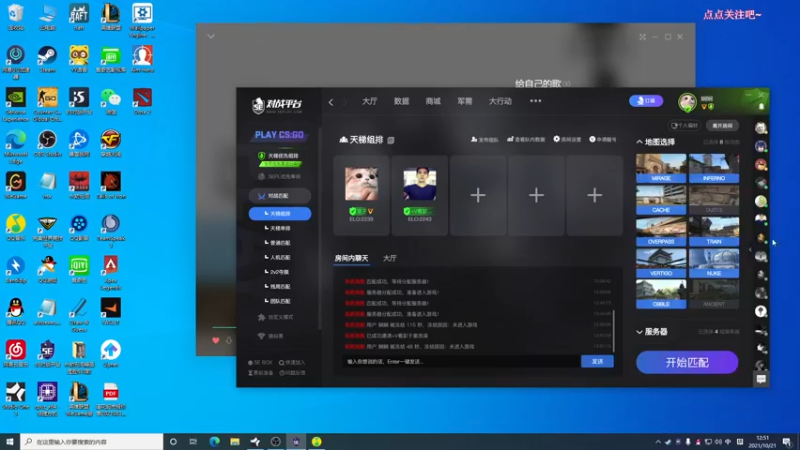The height and width of the screenshot is (450, 800).
Task: Click the 查看队内数据 chart icon
Action: pos(510,139)
